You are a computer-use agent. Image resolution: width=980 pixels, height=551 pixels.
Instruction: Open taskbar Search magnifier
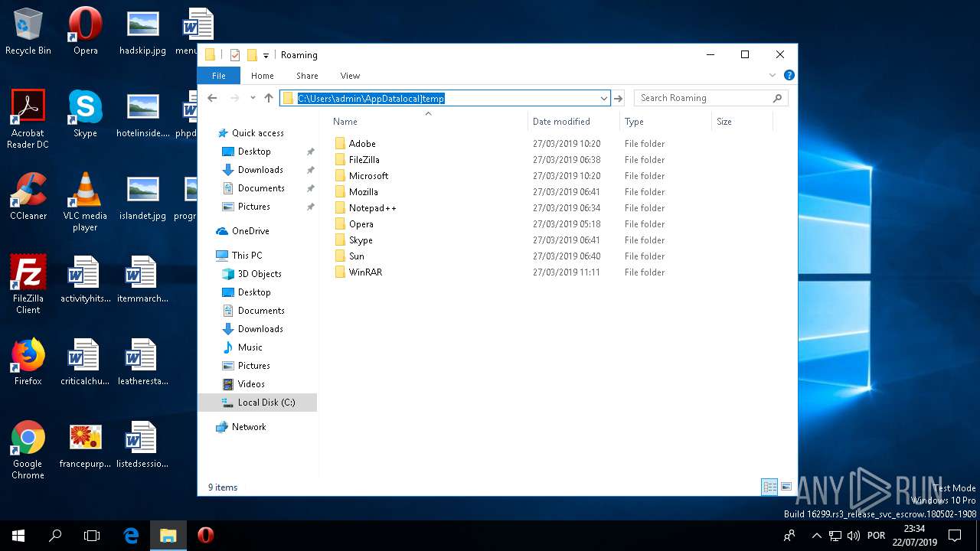(x=55, y=536)
